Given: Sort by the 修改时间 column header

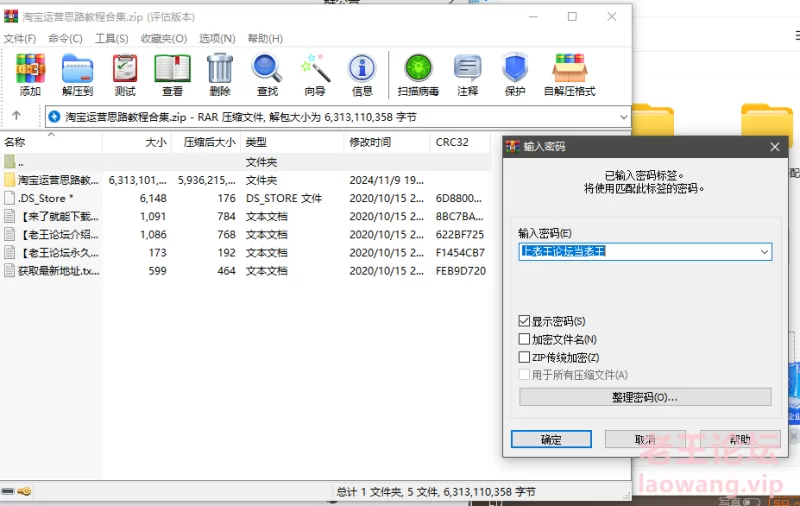Looking at the screenshot, I should [387, 142].
